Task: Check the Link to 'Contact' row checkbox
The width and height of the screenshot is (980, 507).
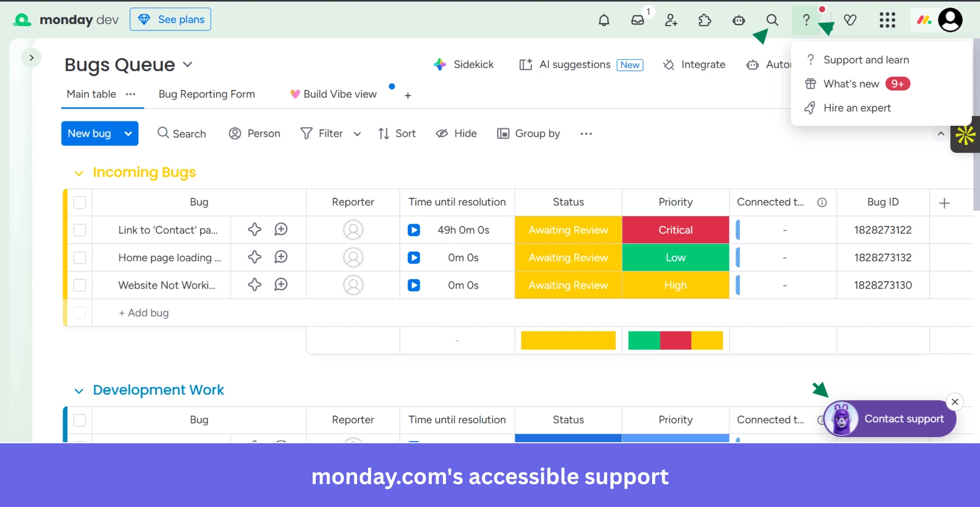Action: point(80,230)
